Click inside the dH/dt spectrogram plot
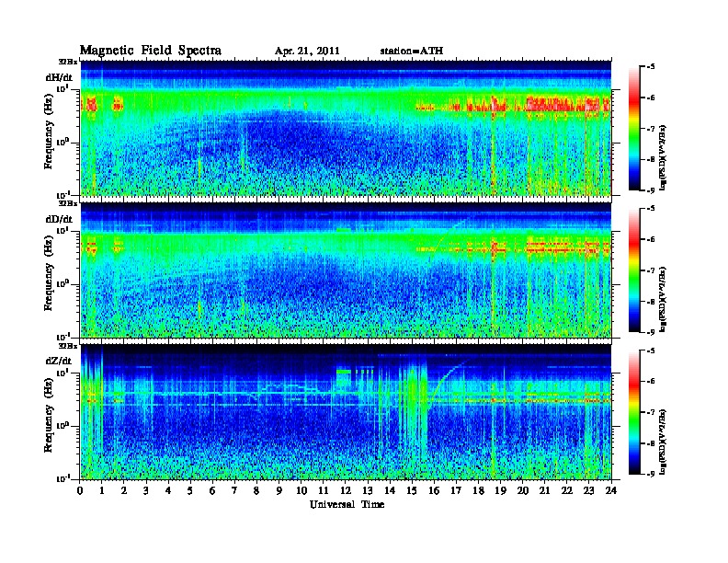728x563 pixels. coord(346,128)
